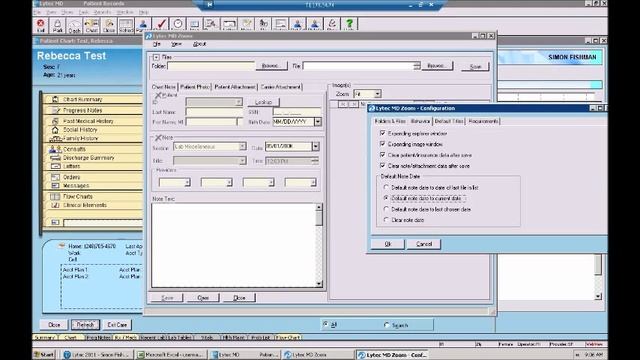
Task: Select the Search radio button
Action: pos(387,325)
